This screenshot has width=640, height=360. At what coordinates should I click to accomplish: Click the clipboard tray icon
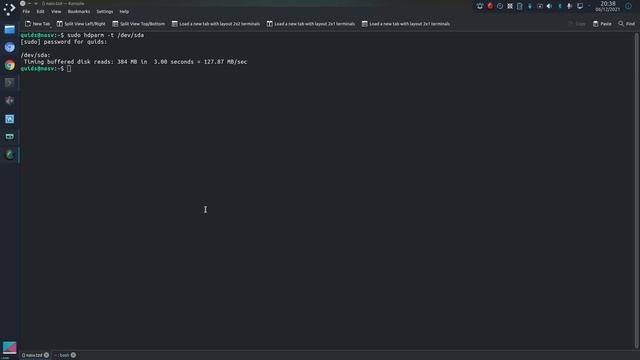(520, 6)
